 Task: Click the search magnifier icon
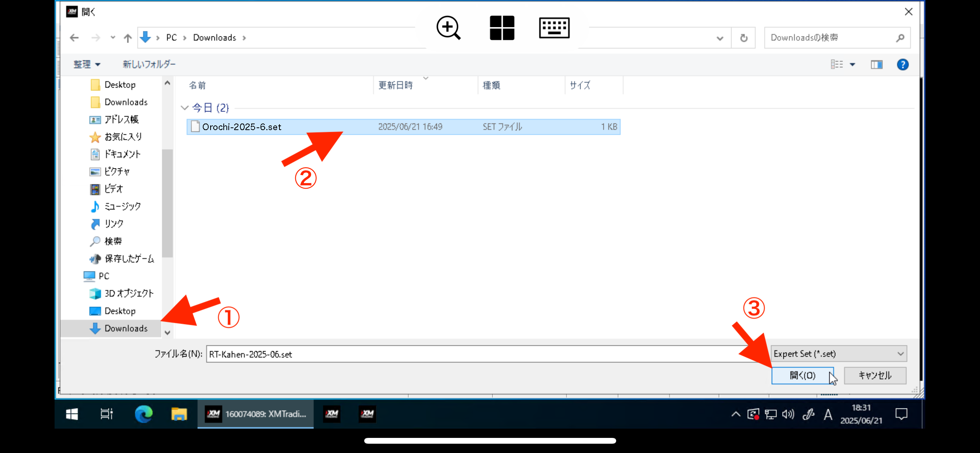[x=900, y=38]
